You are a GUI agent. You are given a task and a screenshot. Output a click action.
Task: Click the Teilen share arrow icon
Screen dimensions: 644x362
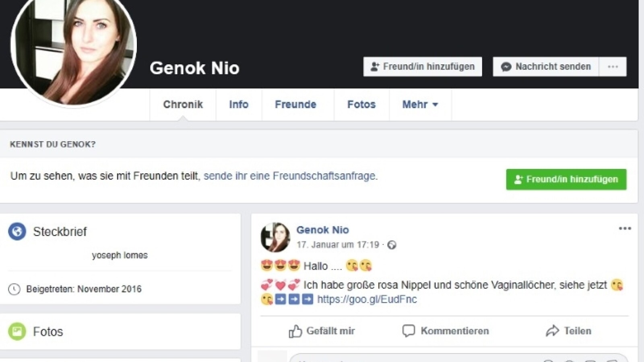552,331
